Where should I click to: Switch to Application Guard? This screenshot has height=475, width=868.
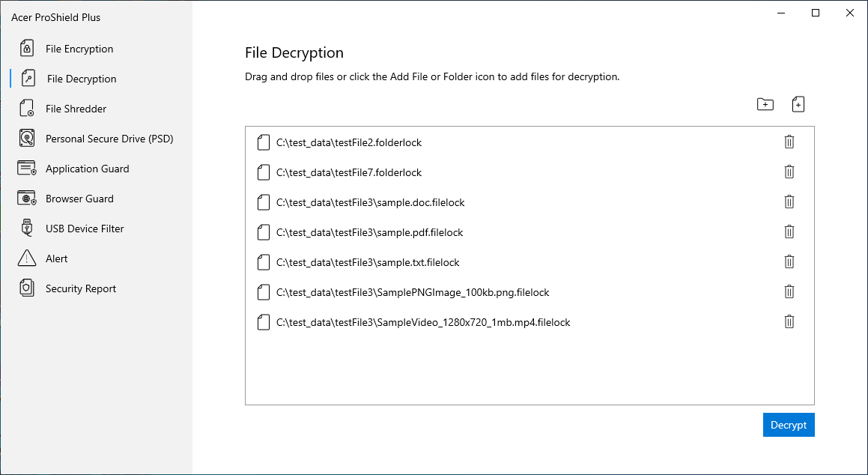pyautogui.click(x=87, y=169)
